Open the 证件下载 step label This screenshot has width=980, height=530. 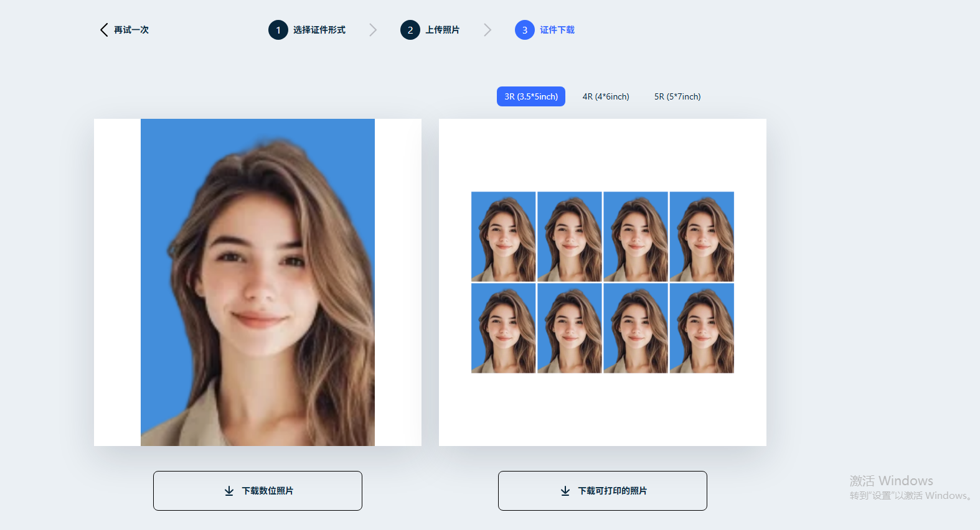point(557,30)
